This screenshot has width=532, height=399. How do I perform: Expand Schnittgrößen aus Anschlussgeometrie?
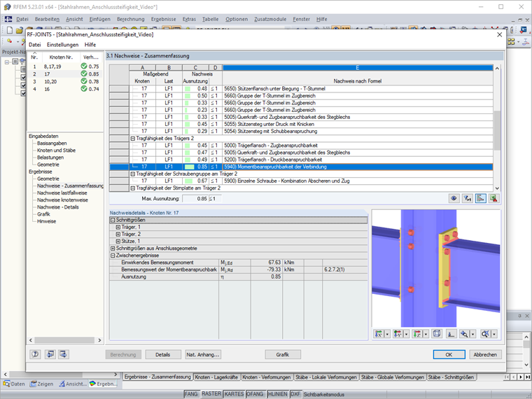113,248
